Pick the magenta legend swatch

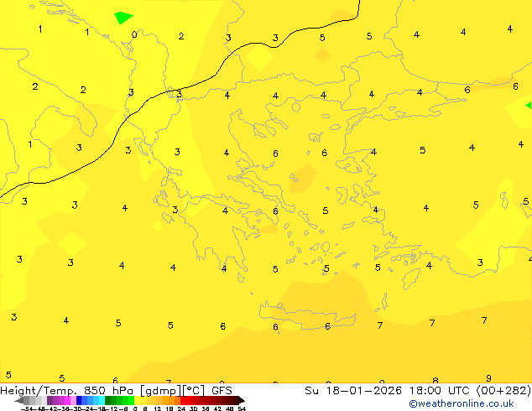67,400
